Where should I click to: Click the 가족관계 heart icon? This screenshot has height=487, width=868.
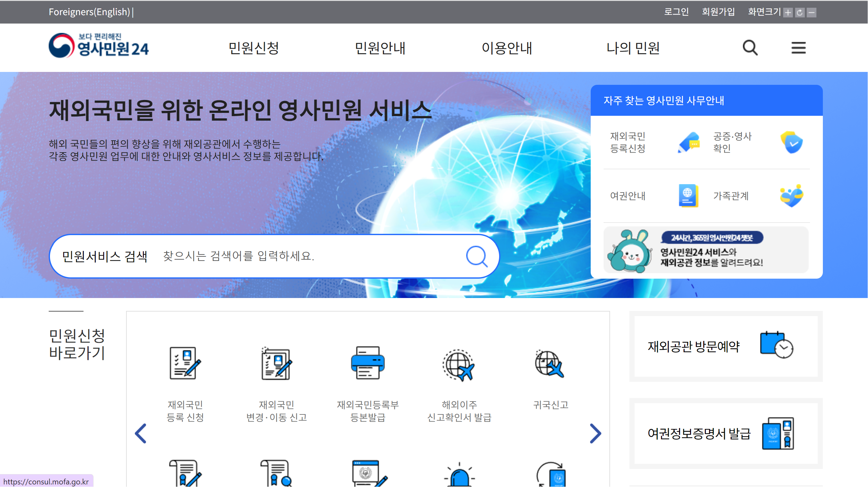[792, 195]
